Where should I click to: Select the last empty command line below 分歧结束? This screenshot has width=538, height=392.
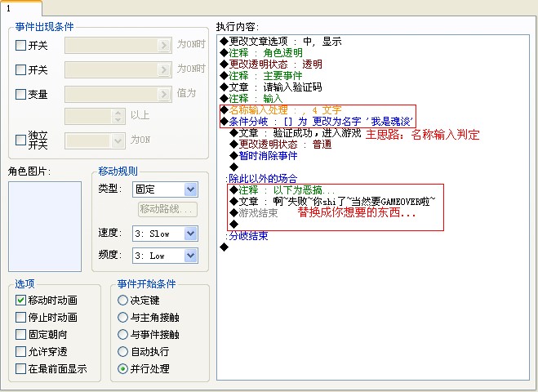point(224,247)
